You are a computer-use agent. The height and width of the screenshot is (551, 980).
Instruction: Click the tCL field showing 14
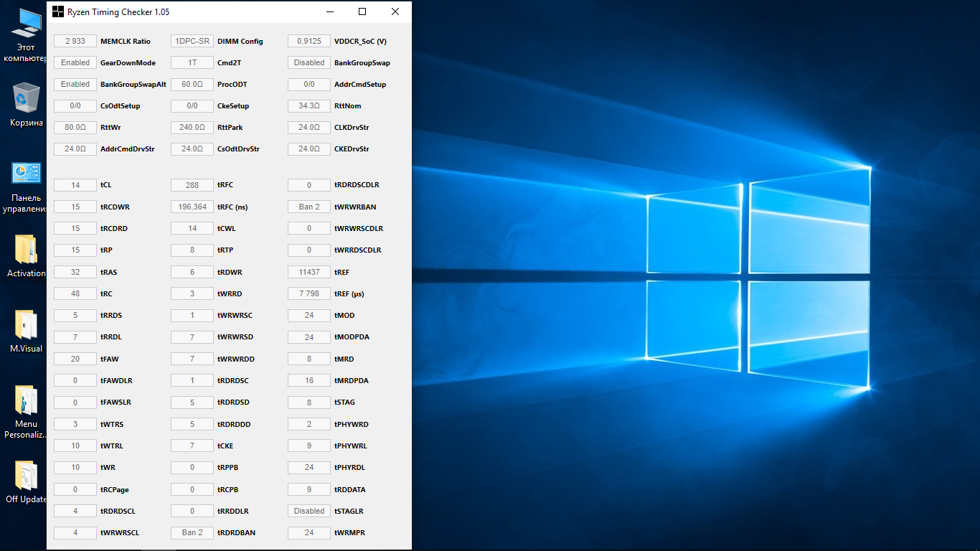point(75,185)
